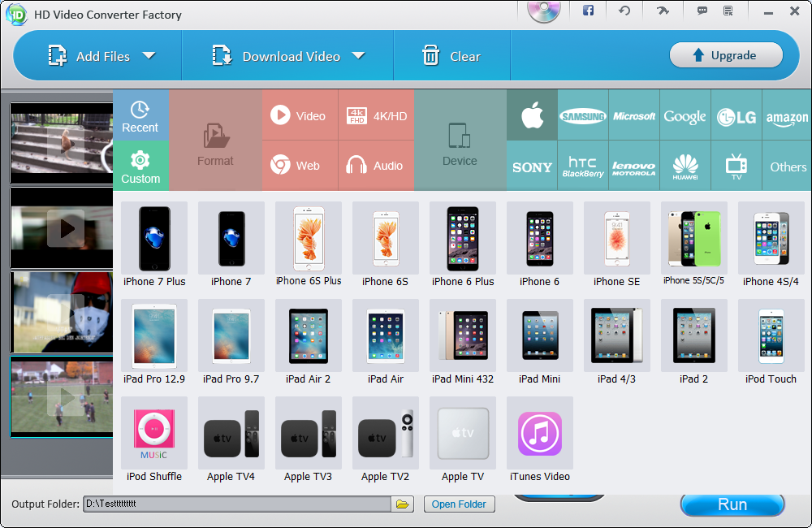812x528 pixels.
Task: Start conversion with Run button
Action: pos(732,504)
